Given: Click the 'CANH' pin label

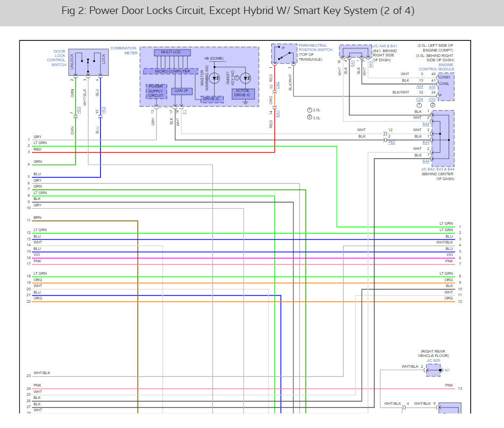Looking at the screenshot, I should click(444, 77).
